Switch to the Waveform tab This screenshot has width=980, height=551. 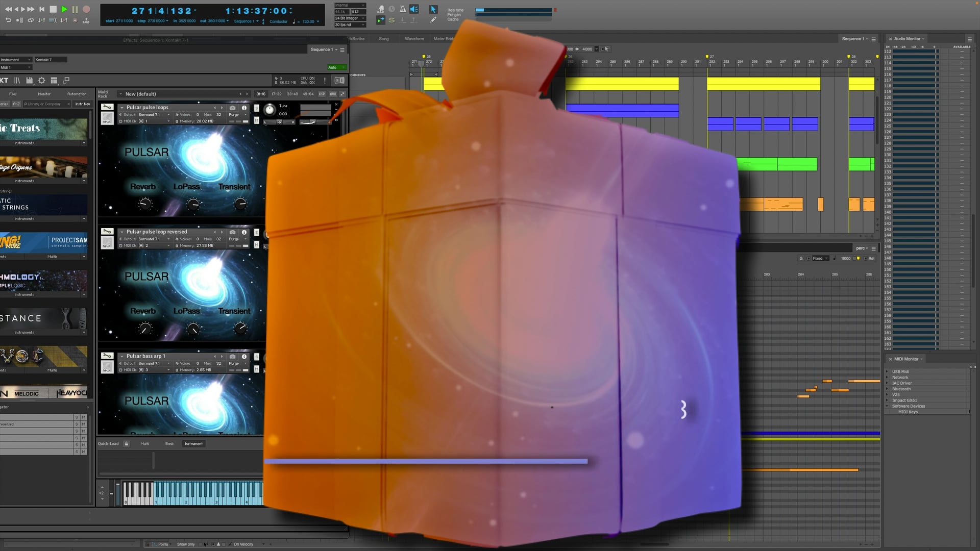click(414, 39)
